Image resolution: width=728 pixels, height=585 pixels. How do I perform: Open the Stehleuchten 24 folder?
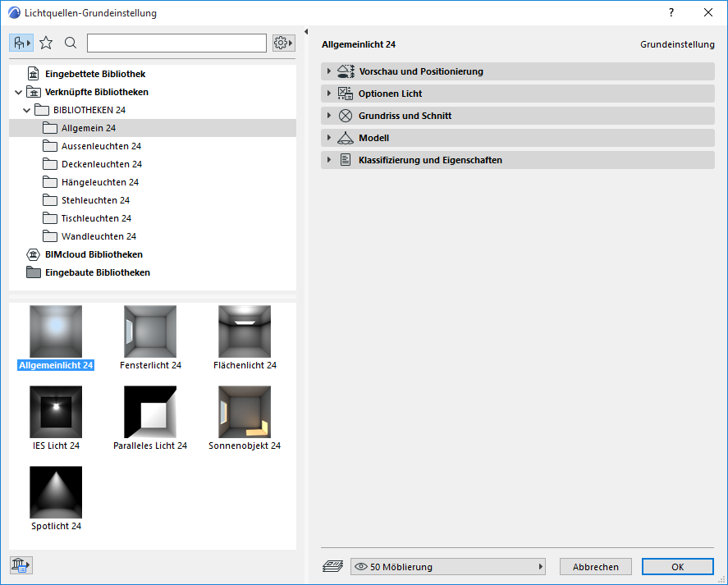[95, 200]
